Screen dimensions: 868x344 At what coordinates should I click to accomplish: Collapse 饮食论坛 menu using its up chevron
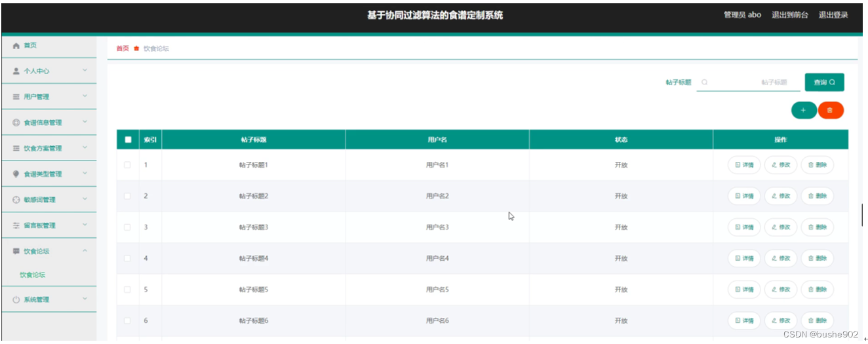point(85,250)
